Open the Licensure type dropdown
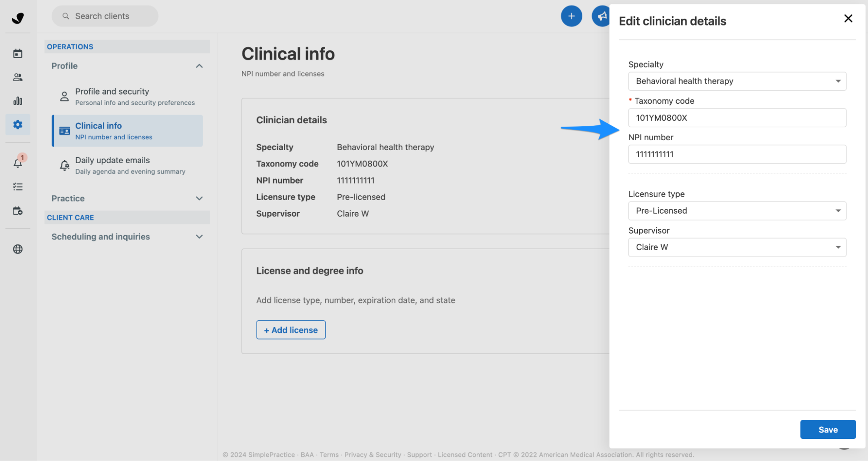 (x=737, y=211)
